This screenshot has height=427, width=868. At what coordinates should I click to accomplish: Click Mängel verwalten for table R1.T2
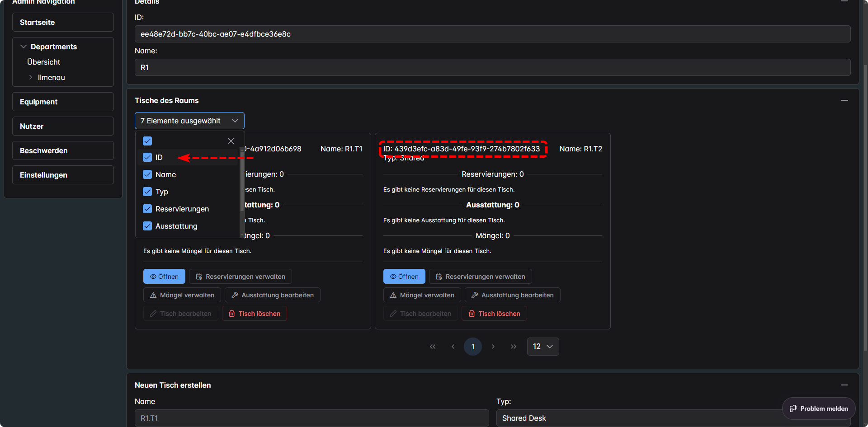coord(422,295)
